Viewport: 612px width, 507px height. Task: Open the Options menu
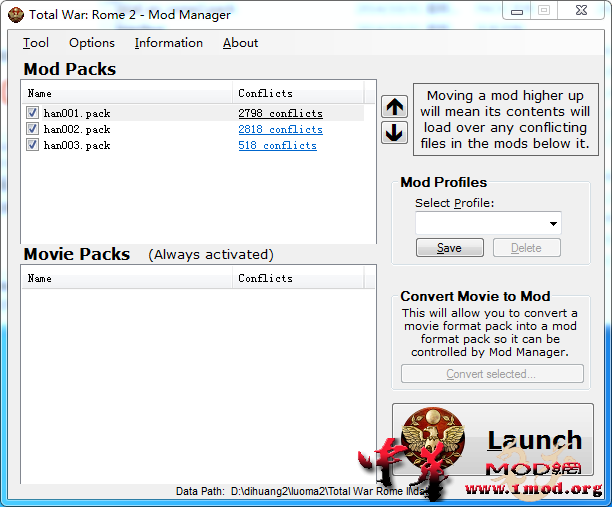92,43
